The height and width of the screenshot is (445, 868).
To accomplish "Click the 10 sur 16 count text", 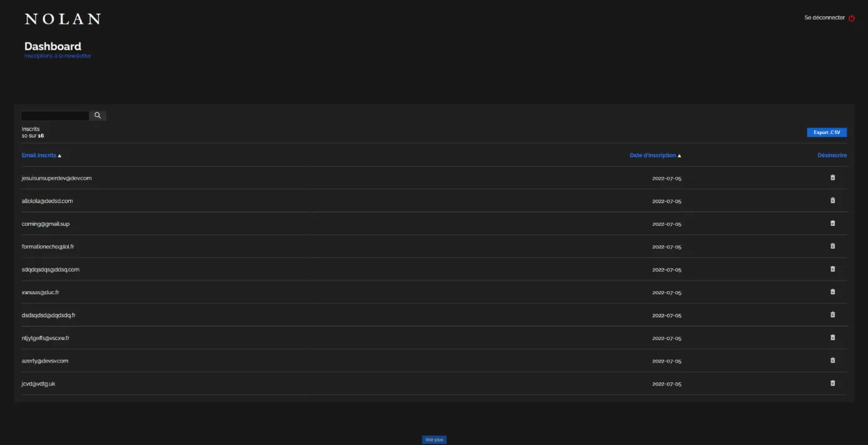I will (33, 135).
